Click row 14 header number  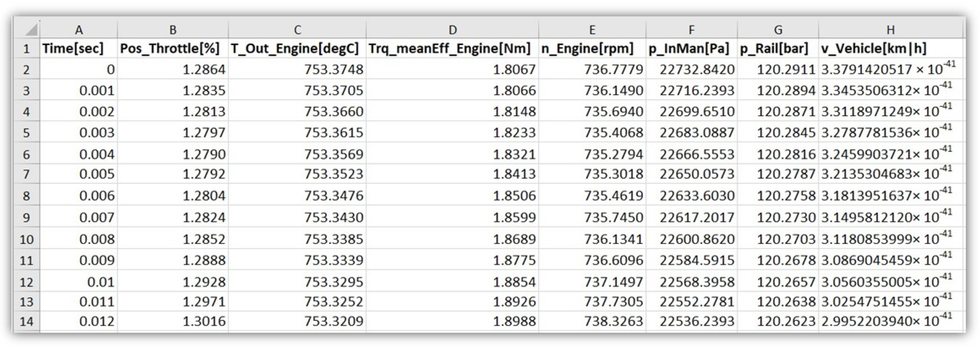pyautogui.click(x=26, y=321)
